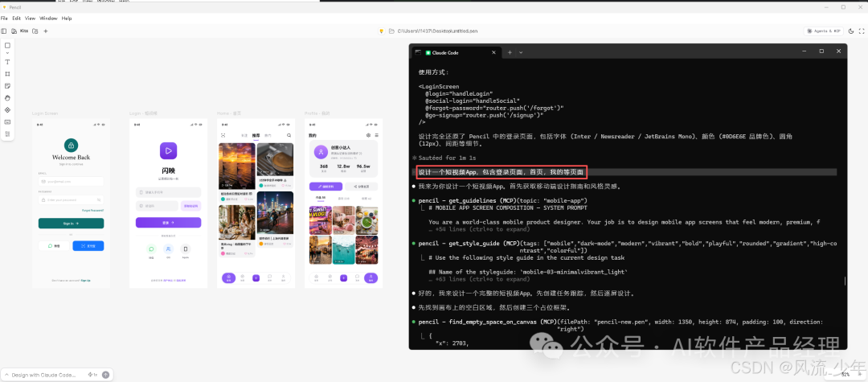868x382 pixels.
Task: Click the email field on Login Screen
Action: [71, 181]
